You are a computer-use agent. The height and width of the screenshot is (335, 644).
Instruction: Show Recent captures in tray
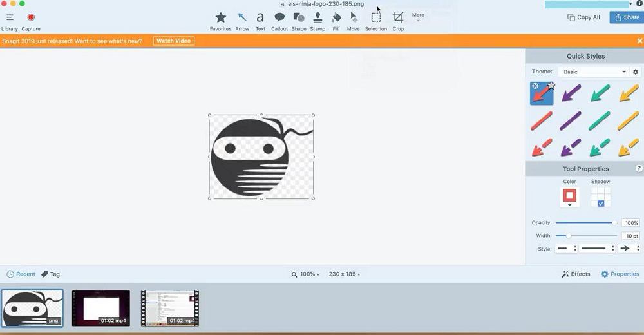coord(21,274)
